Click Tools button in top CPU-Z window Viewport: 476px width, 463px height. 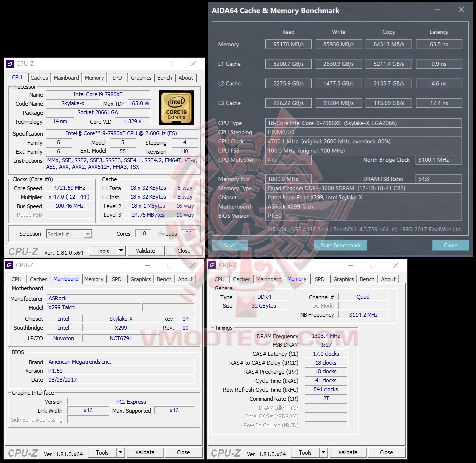click(103, 251)
